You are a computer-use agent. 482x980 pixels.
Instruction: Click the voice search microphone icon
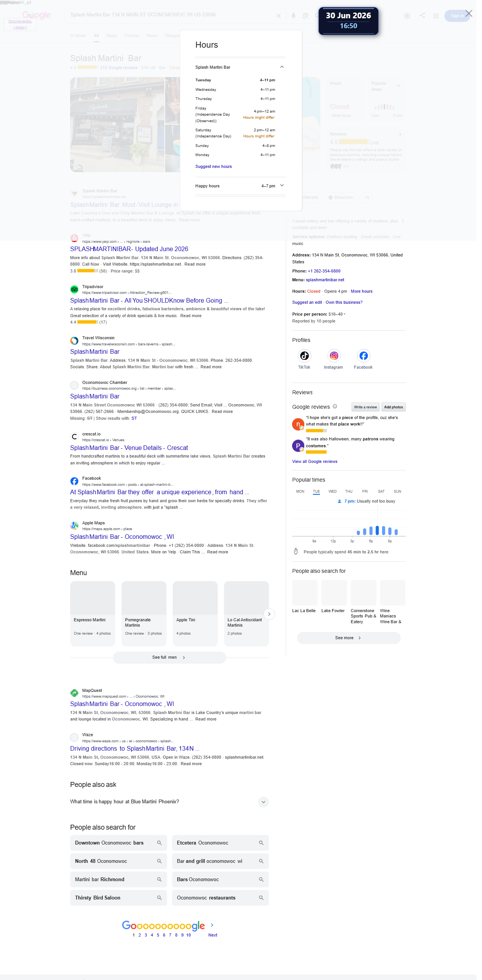[x=293, y=16]
